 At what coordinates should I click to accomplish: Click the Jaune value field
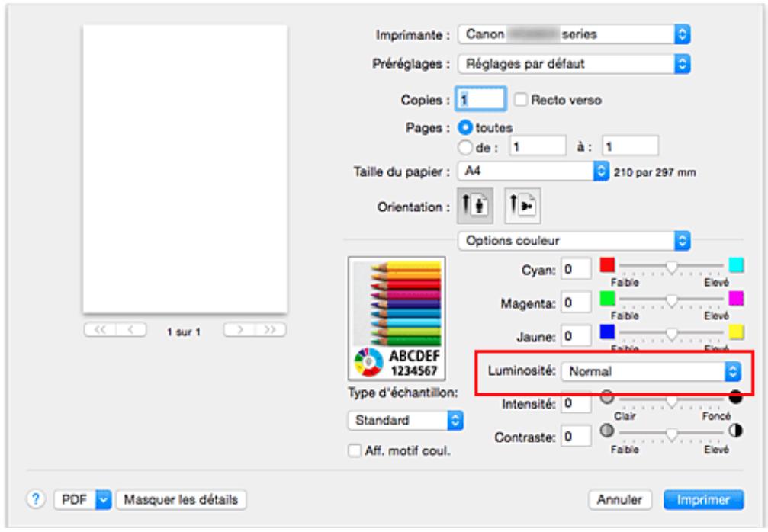[576, 336]
